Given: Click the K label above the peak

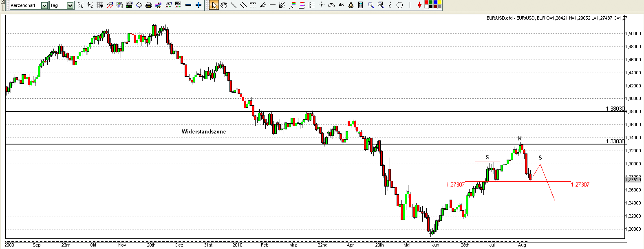Looking at the screenshot, I should coord(520,138).
